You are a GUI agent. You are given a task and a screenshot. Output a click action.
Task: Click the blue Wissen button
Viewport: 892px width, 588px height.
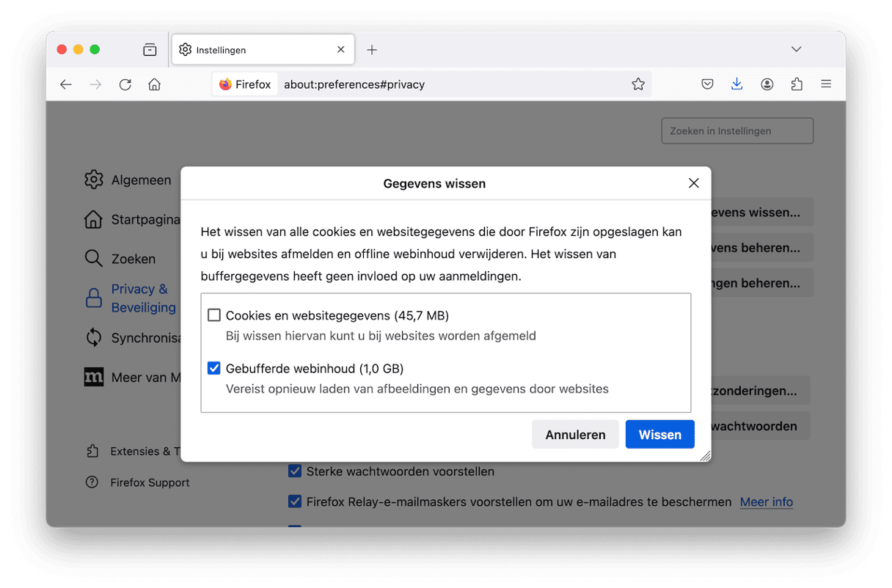click(x=660, y=435)
